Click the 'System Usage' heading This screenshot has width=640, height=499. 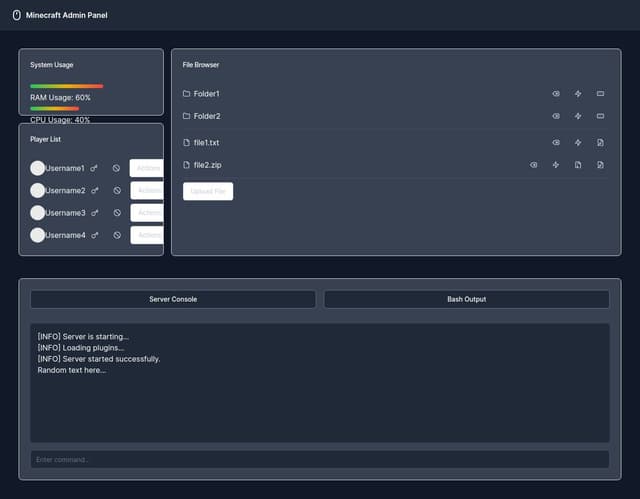(x=51, y=65)
